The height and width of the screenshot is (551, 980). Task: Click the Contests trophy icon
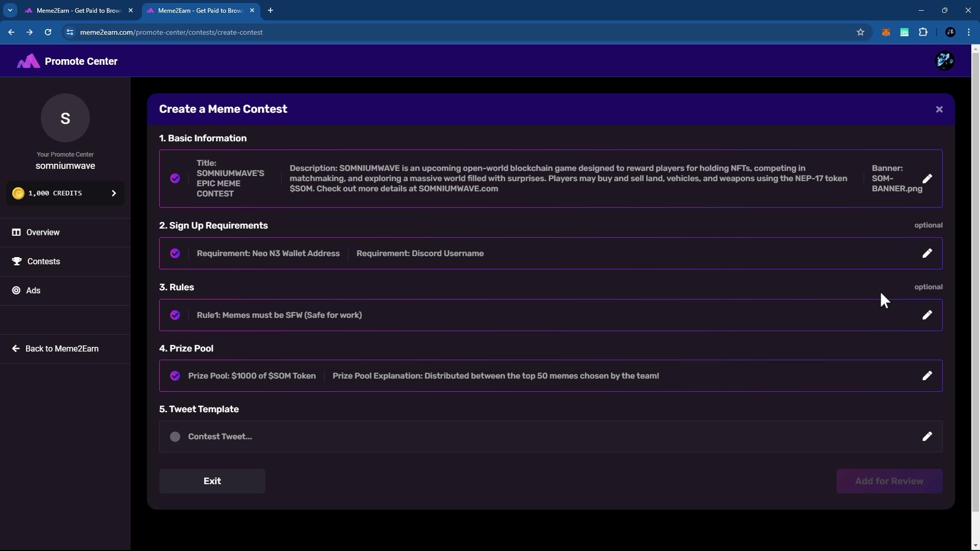click(x=17, y=261)
